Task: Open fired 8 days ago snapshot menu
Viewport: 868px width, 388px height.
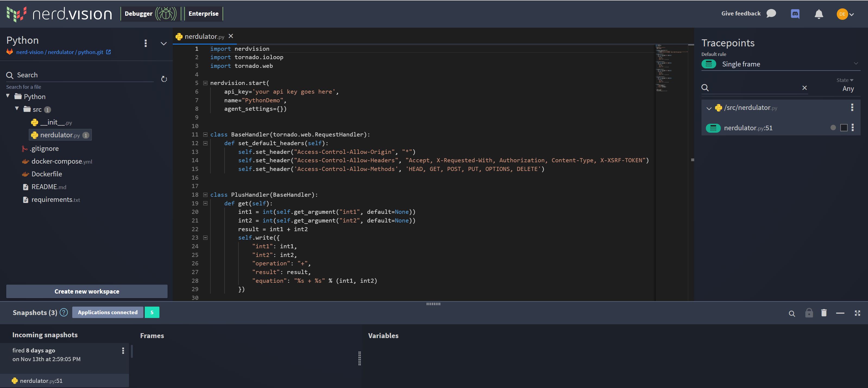Action: click(123, 351)
